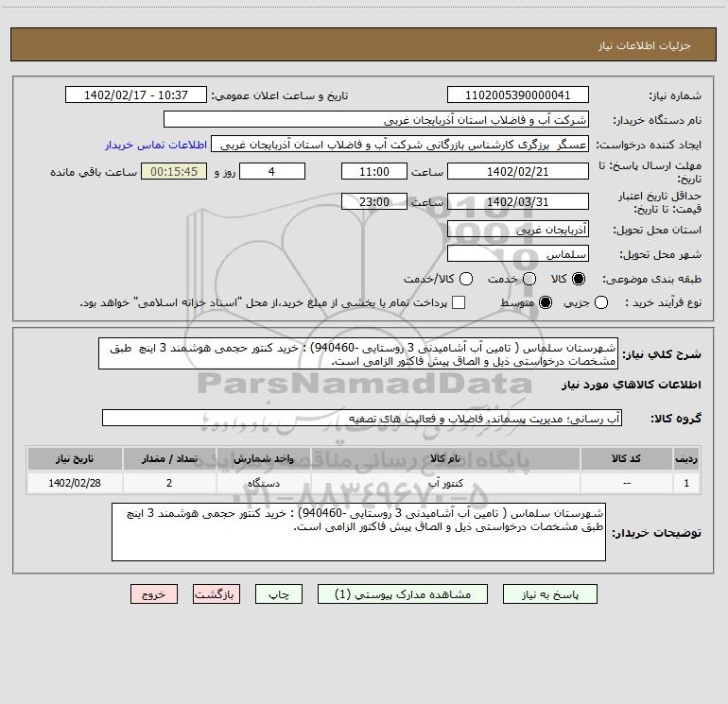Click the واحد شمارش column header
Viewport: 728px width, 704px height.
263,459
